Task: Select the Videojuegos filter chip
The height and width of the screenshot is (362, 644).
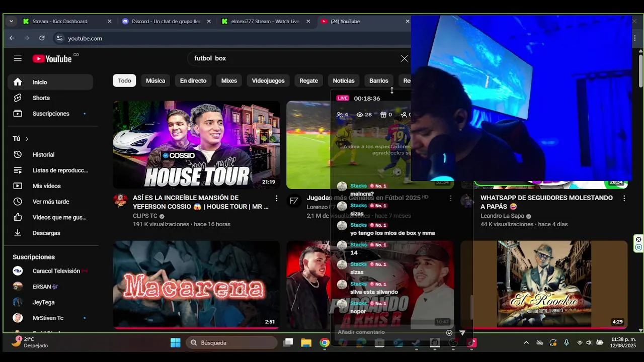Action: (x=268, y=80)
